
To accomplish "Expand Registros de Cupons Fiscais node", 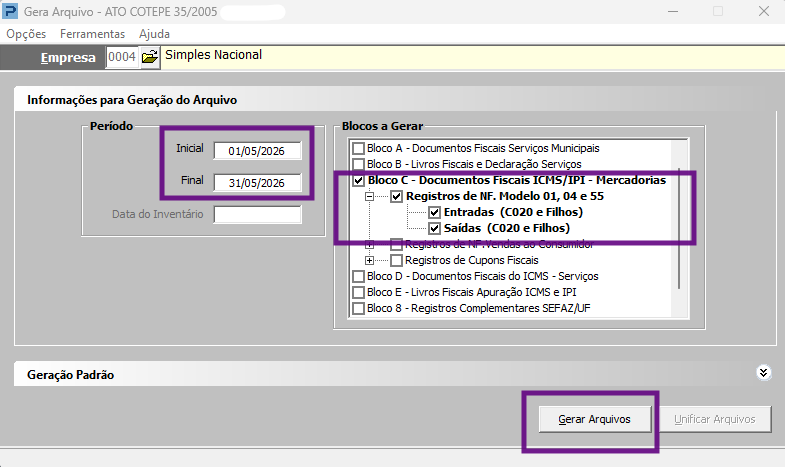I will (369, 261).
